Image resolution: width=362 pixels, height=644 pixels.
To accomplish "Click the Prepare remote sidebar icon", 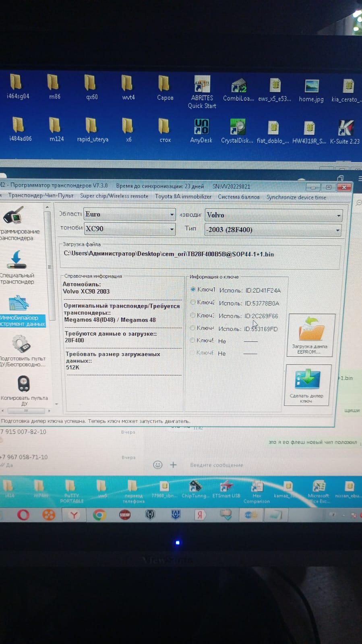I will (x=21, y=344).
